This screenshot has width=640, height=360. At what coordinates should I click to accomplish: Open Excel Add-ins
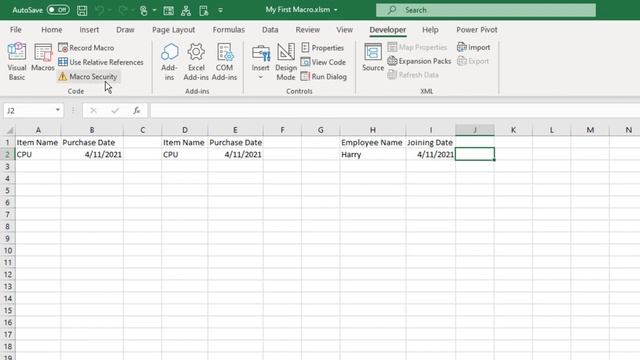tap(196, 61)
